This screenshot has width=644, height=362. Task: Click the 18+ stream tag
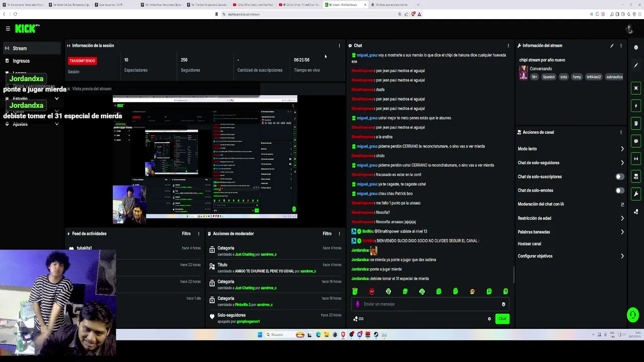tap(534, 77)
